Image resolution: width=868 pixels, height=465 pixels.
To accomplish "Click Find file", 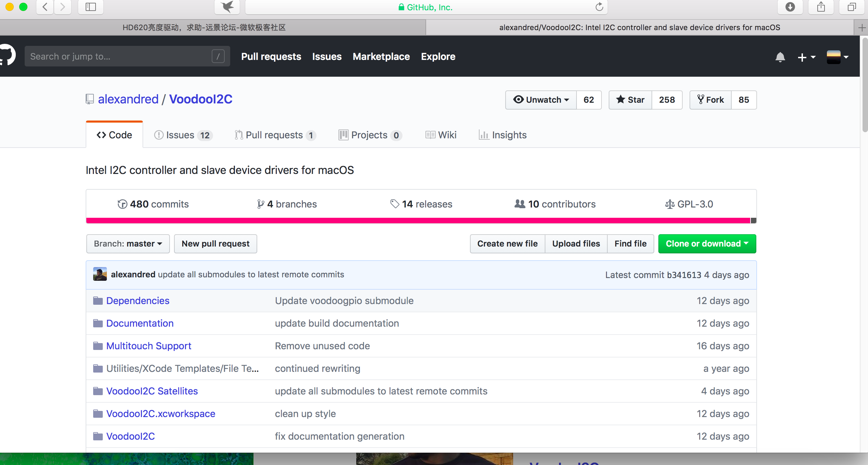I will 631,244.
